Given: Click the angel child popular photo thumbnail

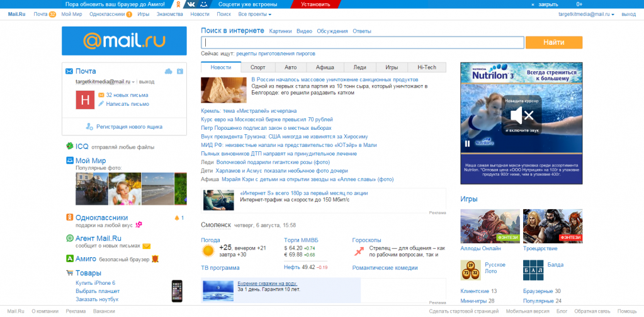Looking at the screenshot, I should (x=125, y=188).
